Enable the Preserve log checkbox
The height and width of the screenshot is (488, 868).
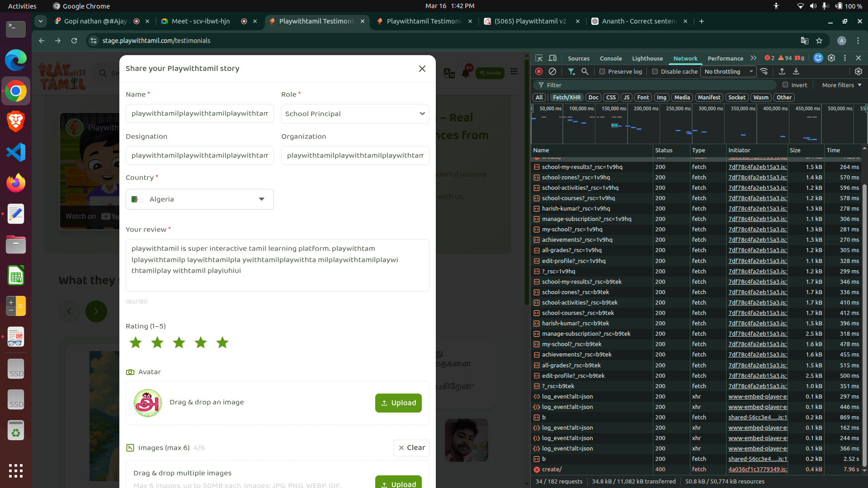[602, 71]
